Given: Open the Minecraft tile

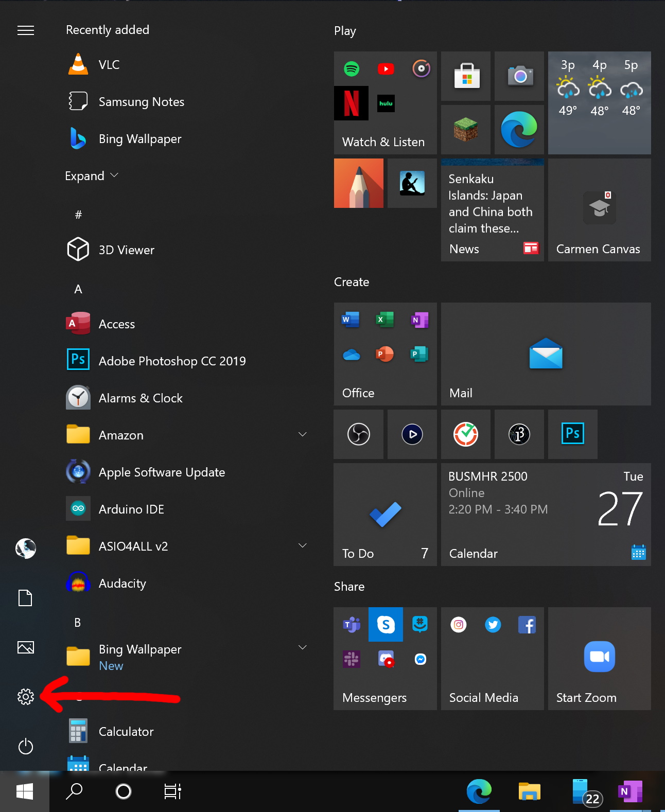Looking at the screenshot, I should pos(466,130).
